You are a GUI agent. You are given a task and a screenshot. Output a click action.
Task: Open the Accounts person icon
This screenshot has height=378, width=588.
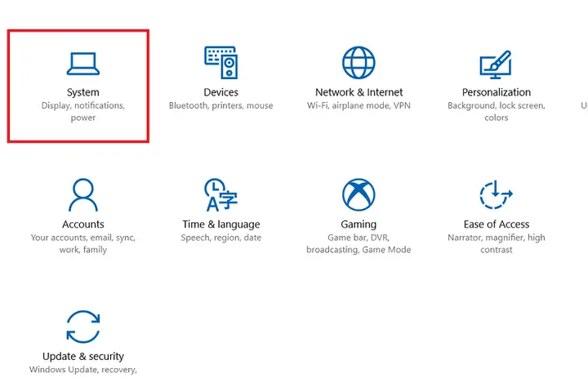tap(82, 194)
